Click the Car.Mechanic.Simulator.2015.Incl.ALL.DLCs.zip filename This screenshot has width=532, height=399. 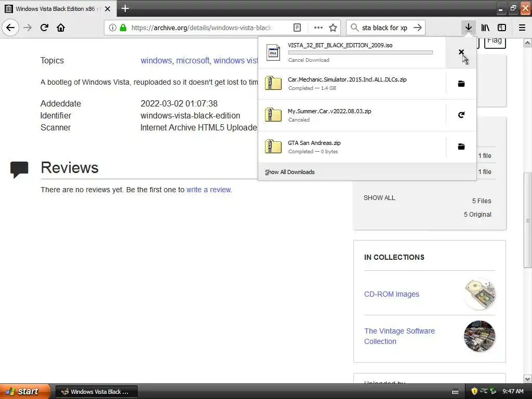click(347, 79)
